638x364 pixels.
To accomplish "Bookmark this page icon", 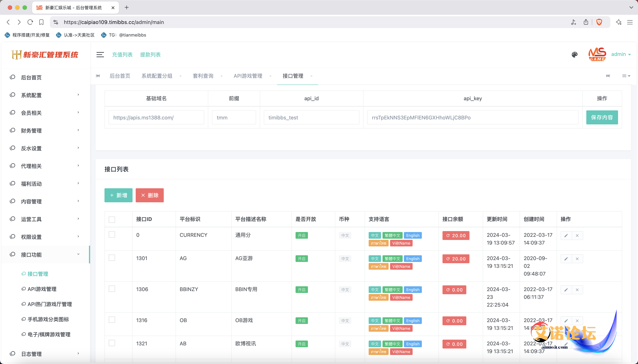I will pos(41,22).
